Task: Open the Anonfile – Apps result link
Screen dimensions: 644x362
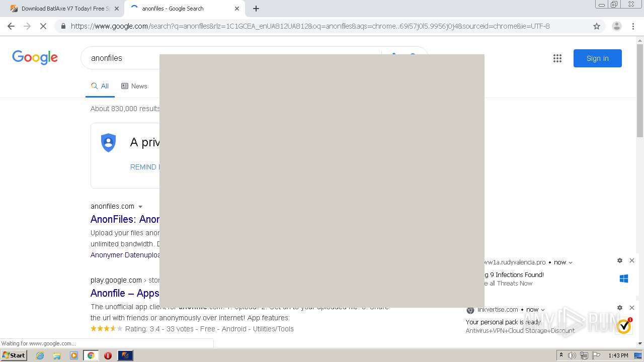Action: click(125, 293)
